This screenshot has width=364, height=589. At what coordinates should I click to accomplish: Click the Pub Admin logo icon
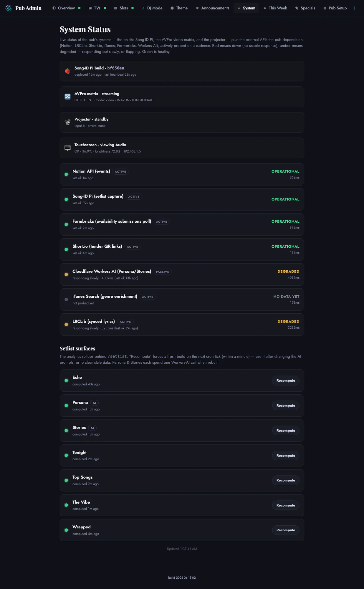[9, 8]
